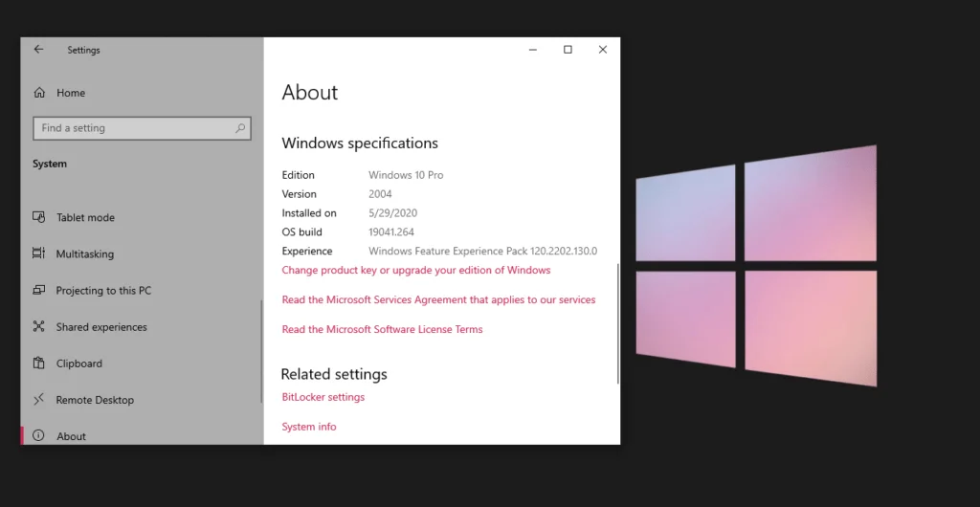Read the Microsoft Services Agreement link

point(438,299)
